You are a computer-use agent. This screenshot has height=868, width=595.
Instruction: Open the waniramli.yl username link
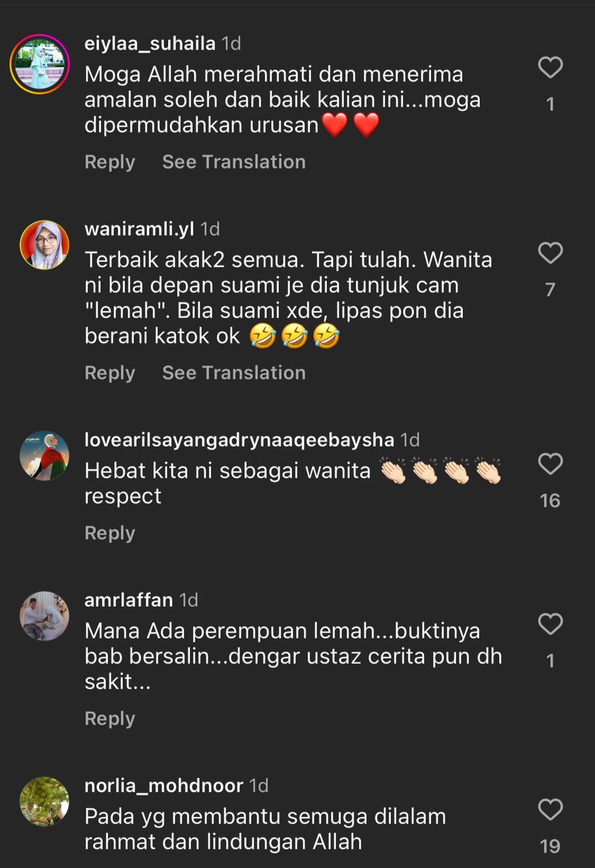[139, 229]
